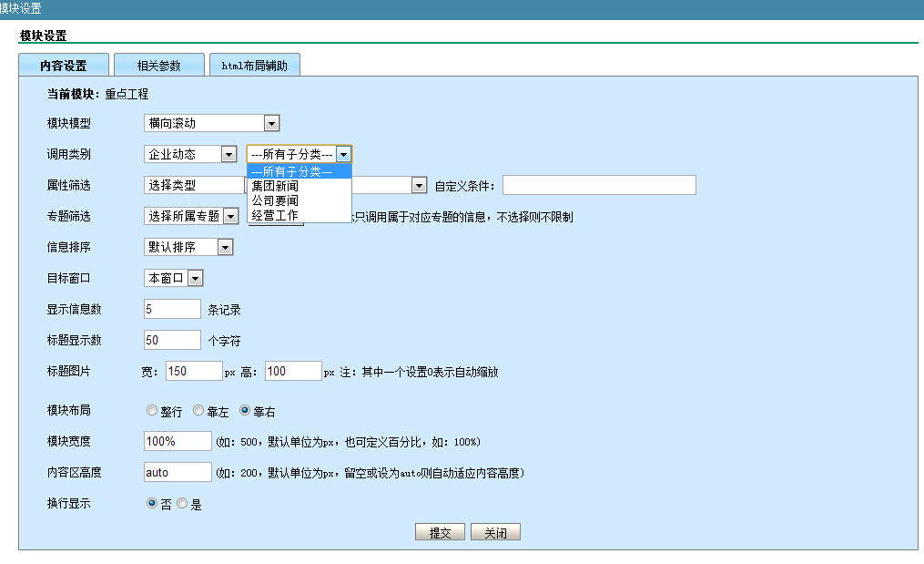Click the 自定义条件 text field
Viewport: 924px width, 564px height.
(x=598, y=186)
